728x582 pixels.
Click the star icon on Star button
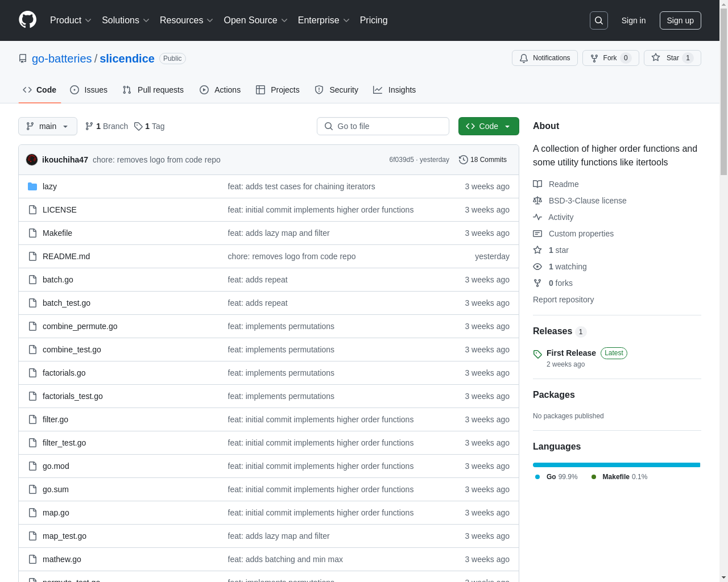coord(656,57)
